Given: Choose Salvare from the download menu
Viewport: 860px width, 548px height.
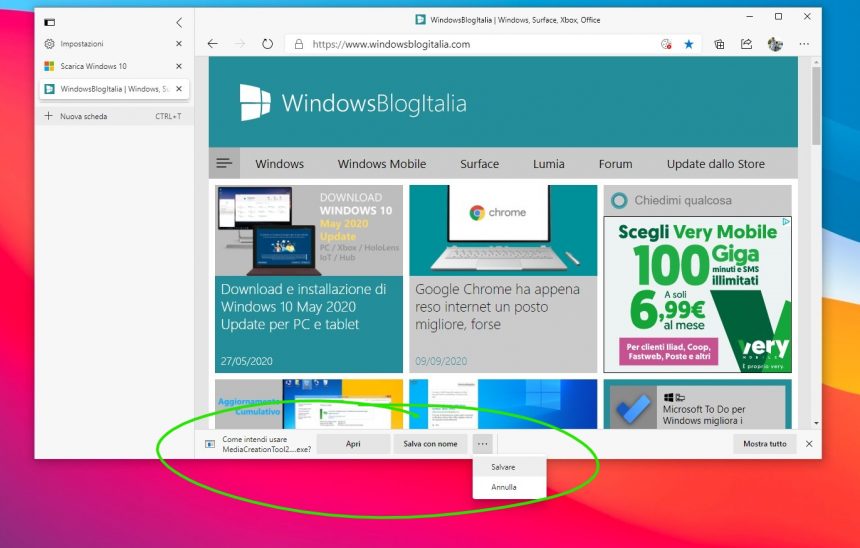Looking at the screenshot, I should click(x=509, y=467).
